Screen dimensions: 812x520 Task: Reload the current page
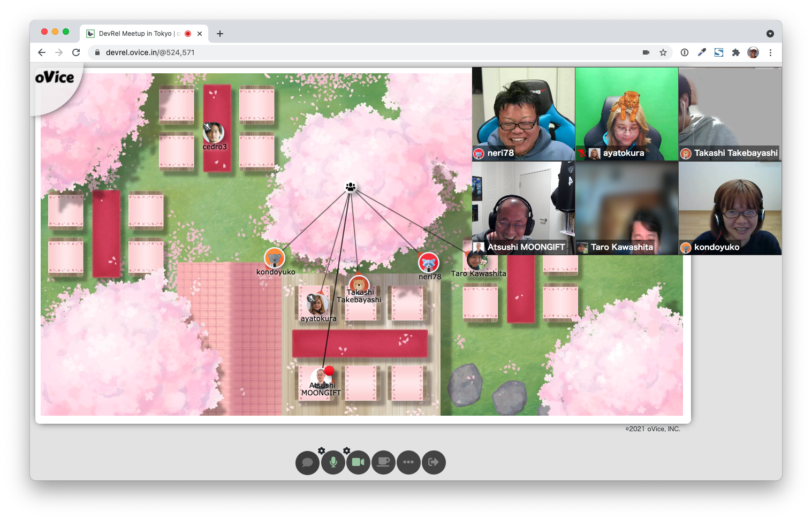pyautogui.click(x=76, y=52)
